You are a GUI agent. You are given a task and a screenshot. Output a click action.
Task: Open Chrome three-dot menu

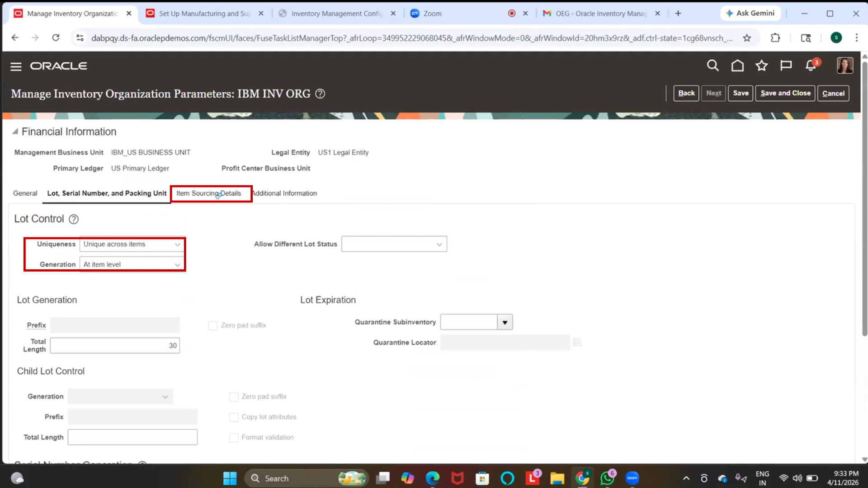point(856,38)
